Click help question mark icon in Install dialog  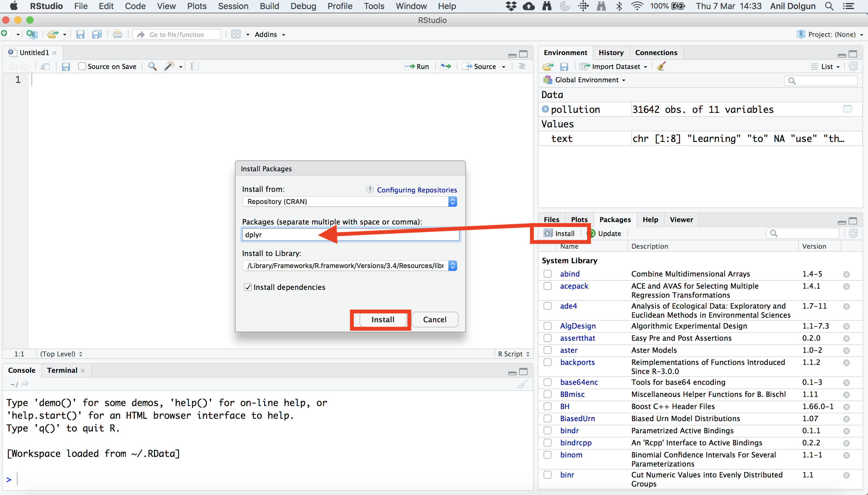(x=370, y=190)
